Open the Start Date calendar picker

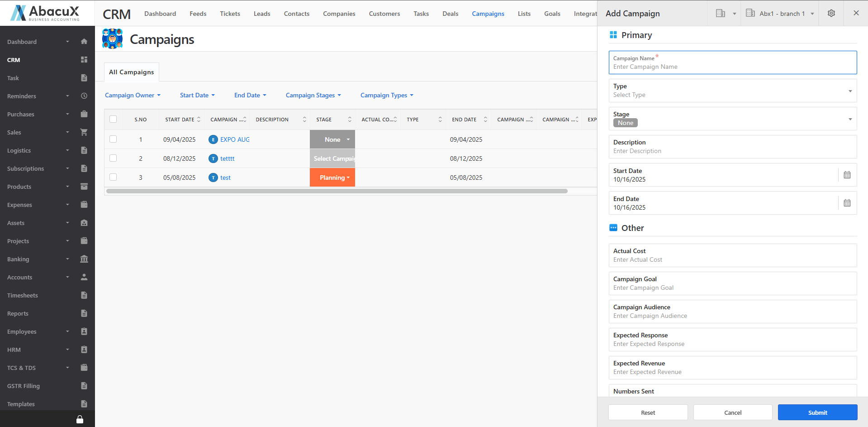point(847,175)
